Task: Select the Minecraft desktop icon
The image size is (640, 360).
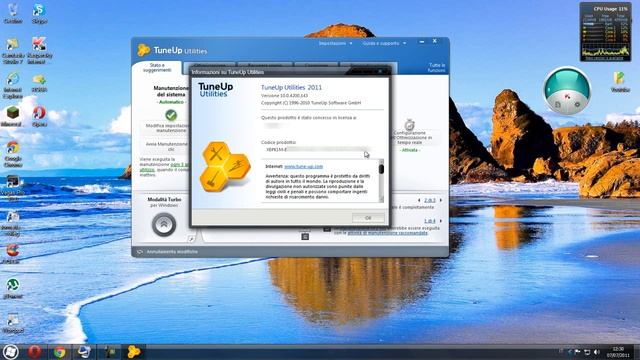Action: click(12, 116)
